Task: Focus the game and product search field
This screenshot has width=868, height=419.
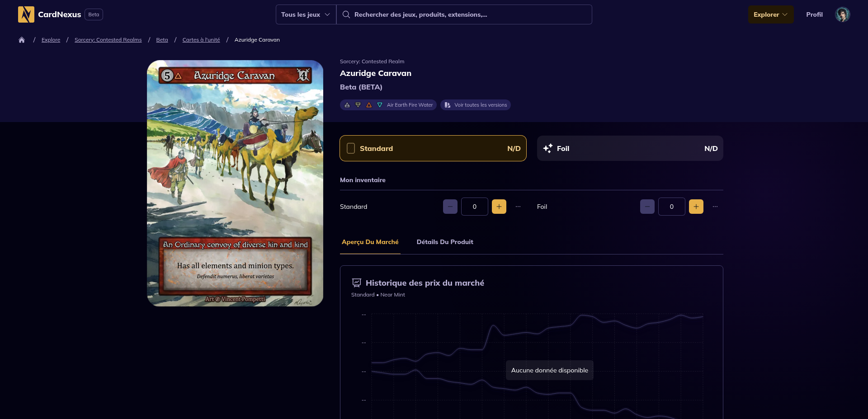Action: 466,14
